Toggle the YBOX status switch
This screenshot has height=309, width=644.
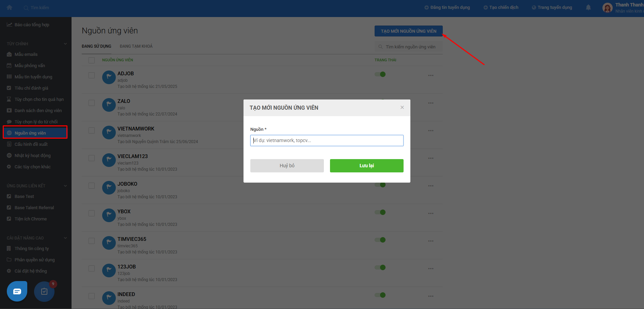pos(380,212)
